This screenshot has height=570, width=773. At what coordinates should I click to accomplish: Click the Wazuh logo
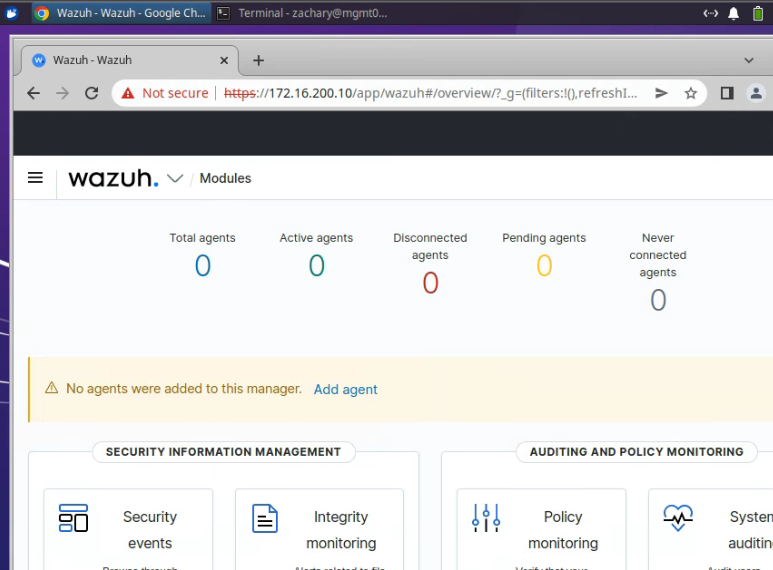(113, 178)
